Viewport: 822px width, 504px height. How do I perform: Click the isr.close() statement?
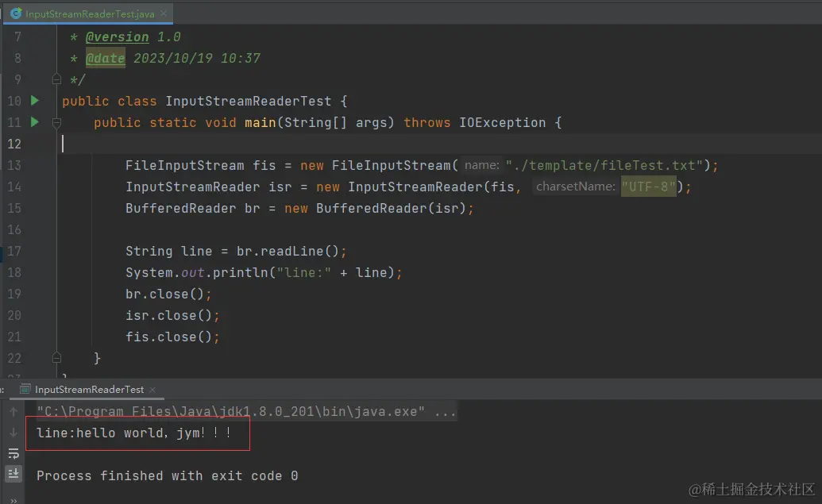pos(172,315)
